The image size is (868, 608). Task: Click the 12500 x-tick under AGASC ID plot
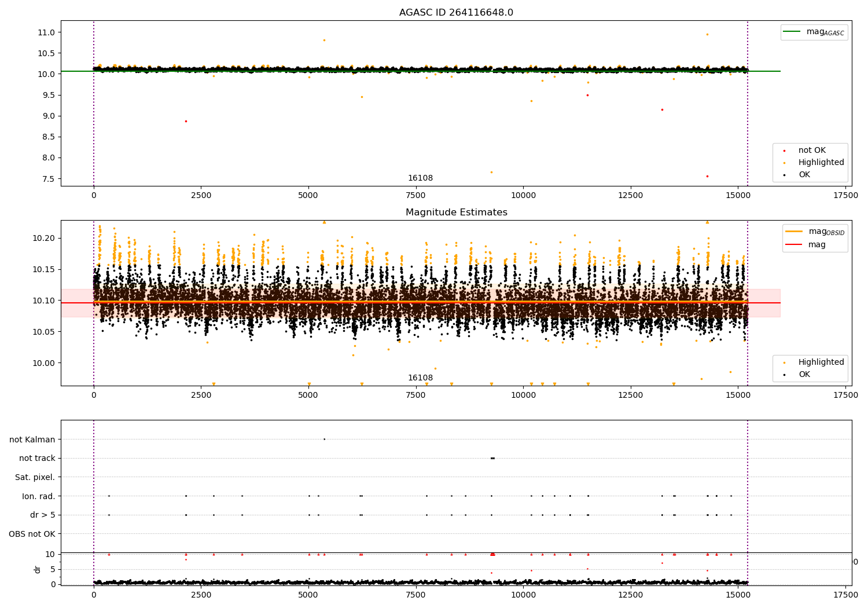631,196
